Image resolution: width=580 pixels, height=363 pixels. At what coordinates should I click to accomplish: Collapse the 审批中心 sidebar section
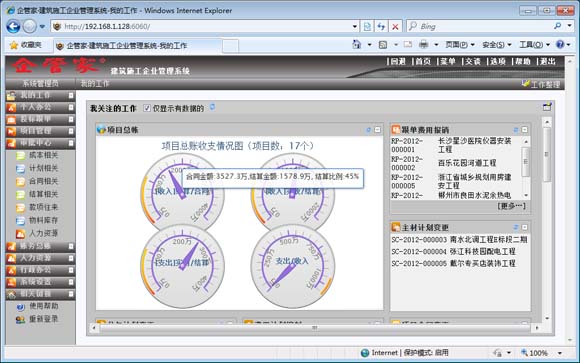click(71, 143)
